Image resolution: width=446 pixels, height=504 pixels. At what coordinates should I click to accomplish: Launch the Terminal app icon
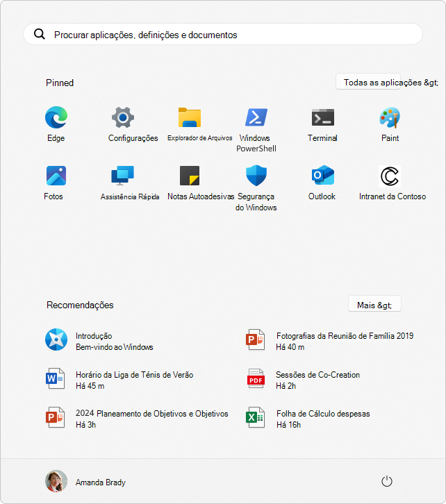coord(323,117)
